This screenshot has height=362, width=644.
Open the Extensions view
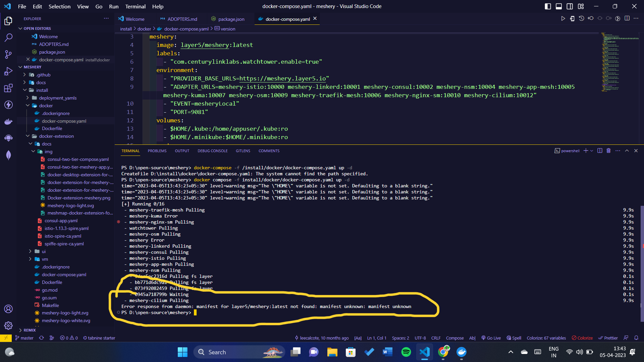click(8, 88)
